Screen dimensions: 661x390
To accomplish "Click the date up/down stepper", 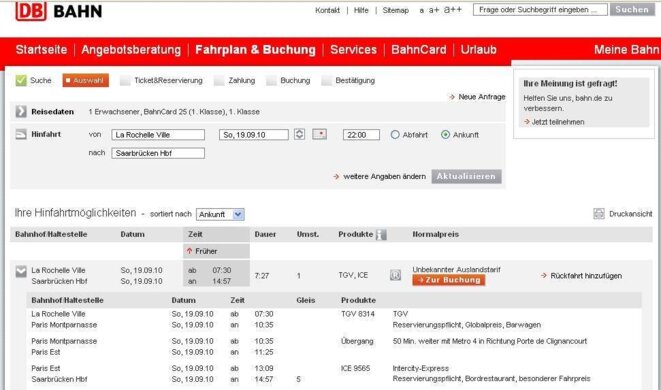I will point(299,134).
